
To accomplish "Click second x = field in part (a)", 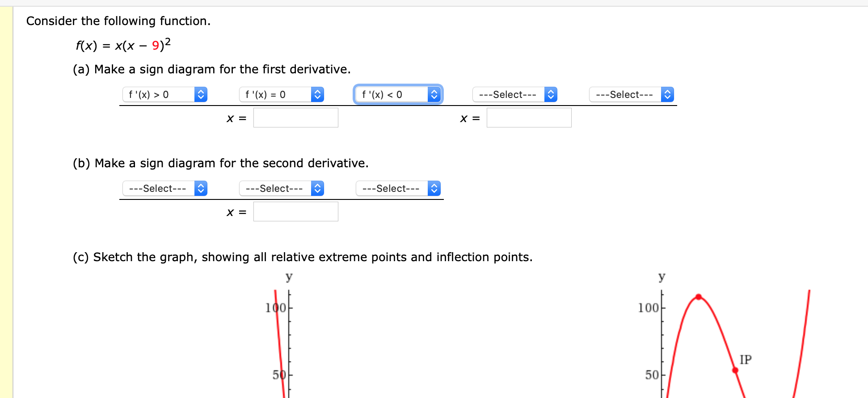I will click(529, 118).
